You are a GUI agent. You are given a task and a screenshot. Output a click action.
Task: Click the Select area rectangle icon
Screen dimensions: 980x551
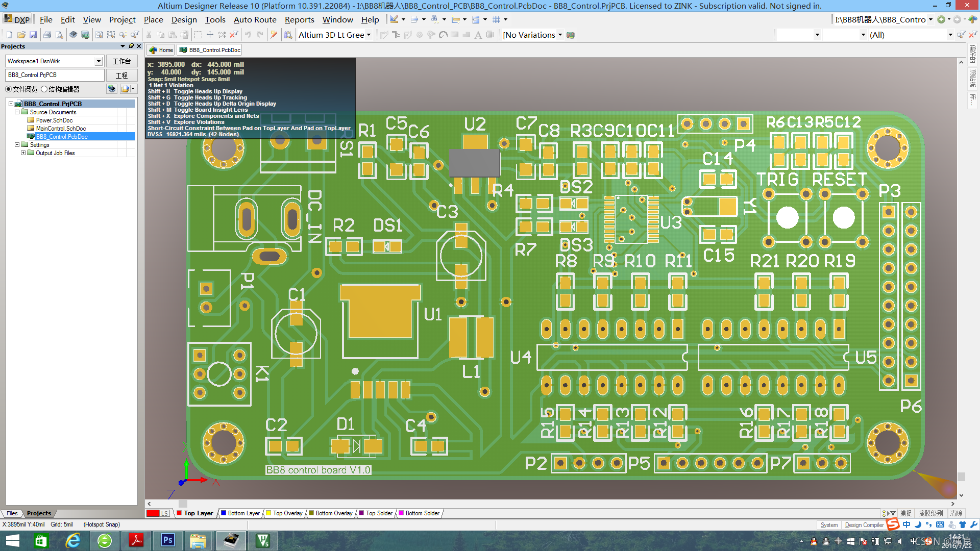(x=198, y=35)
